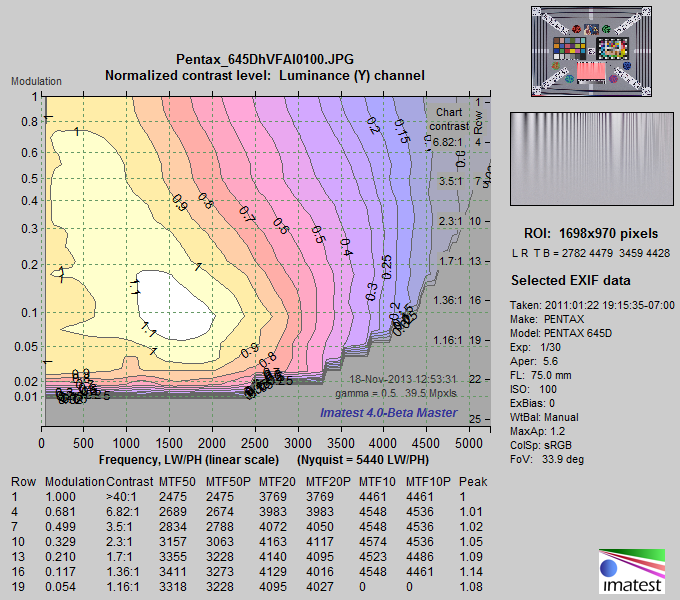Image resolution: width=680 pixels, height=600 pixels.
Task: Click the MTF50 column header
Action: point(177,482)
